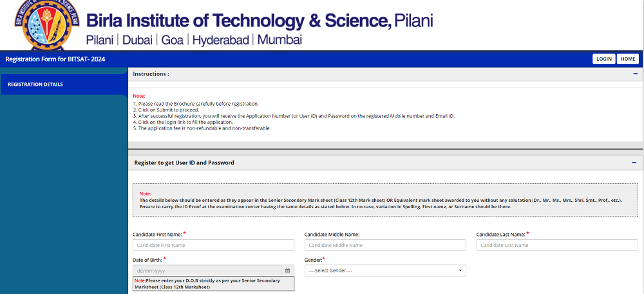The height and width of the screenshot is (294, 644).
Task: Click the dd/mm/yyyy date of birth field
Action: point(207,271)
